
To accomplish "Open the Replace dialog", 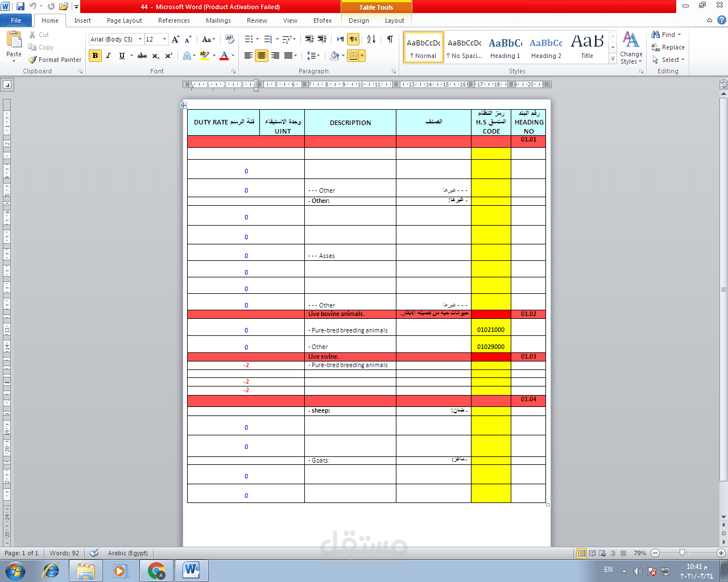I will pyautogui.click(x=668, y=47).
